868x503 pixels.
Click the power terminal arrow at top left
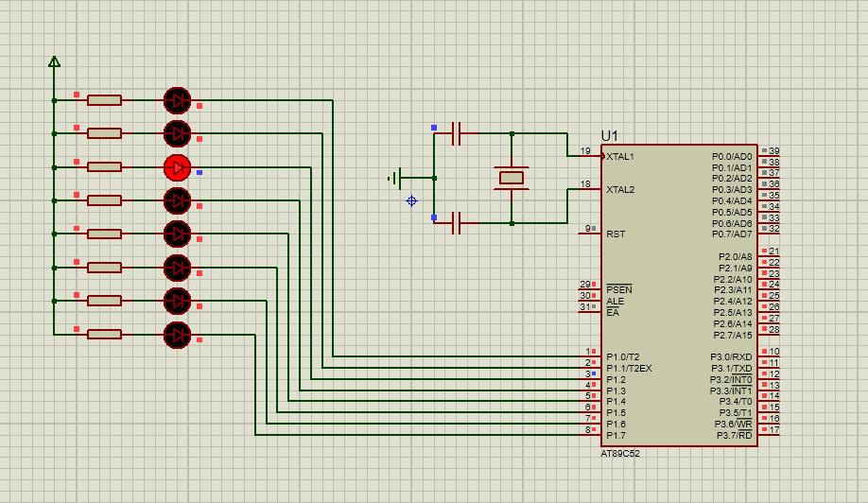pyautogui.click(x=54, y=62)
